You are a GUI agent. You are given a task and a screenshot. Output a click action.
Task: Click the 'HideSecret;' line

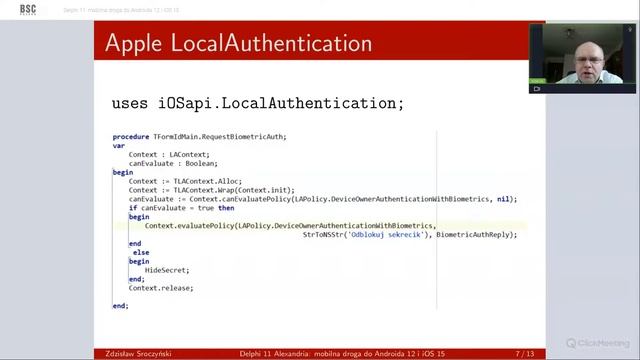[x=167, y=270]
